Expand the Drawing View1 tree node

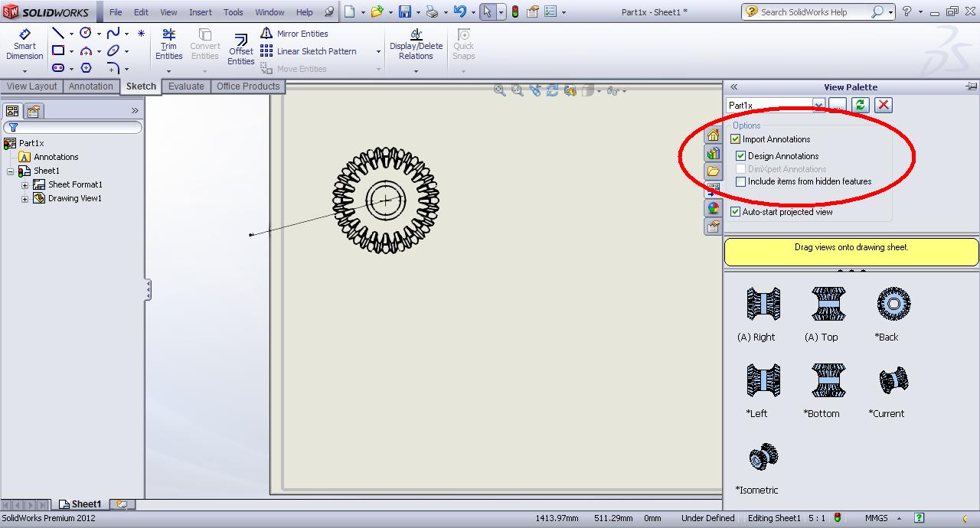click(x=24, y=199)
